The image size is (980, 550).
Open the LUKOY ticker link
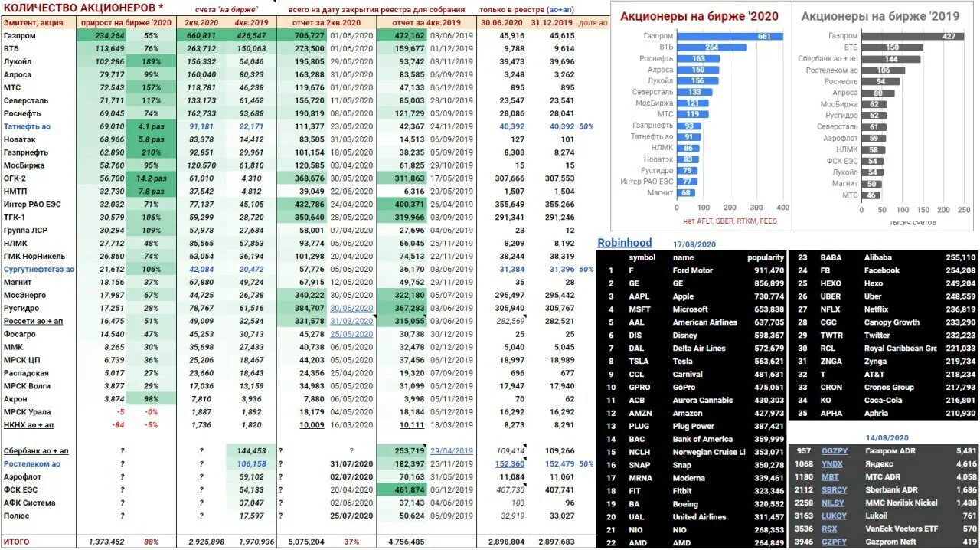click(834, 516)
